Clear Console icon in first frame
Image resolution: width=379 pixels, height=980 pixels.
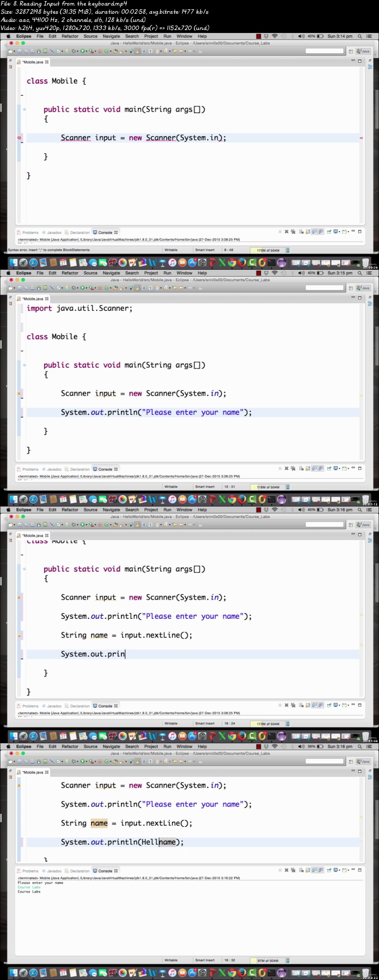pyautogui.click(x=301, y=231)
